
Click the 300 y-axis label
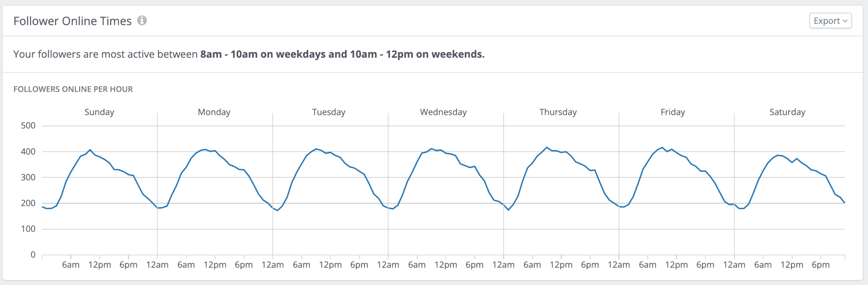(x=28, y=177)
